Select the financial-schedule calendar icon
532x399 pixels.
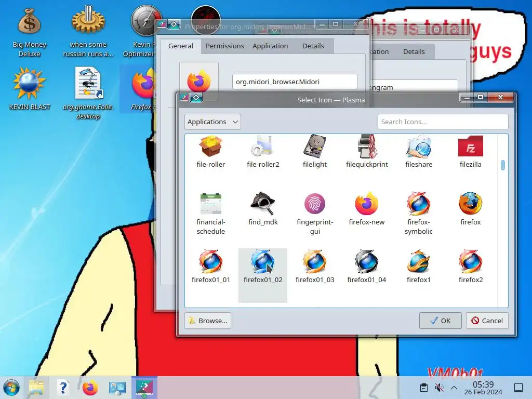point(211,204)
